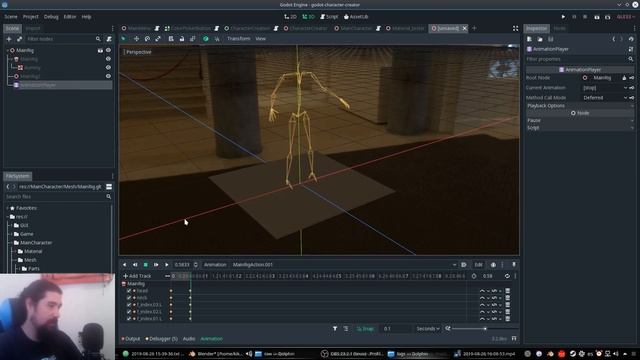Toggle visibility of the second scene node
This screenshot has width=640, height=360.
[x=108, y=59]
